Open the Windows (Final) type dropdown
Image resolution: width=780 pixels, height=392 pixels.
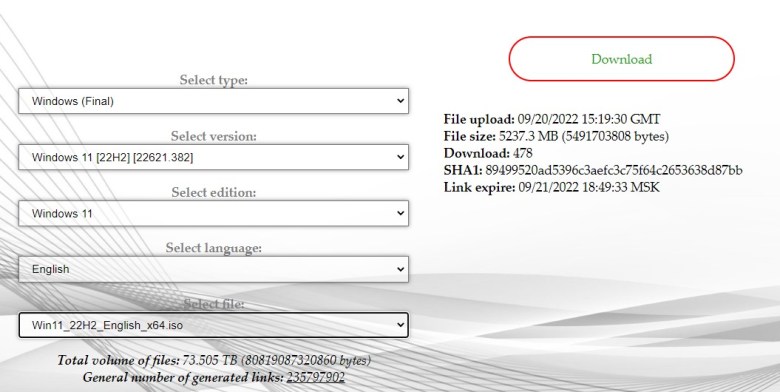tap(213, 101)
